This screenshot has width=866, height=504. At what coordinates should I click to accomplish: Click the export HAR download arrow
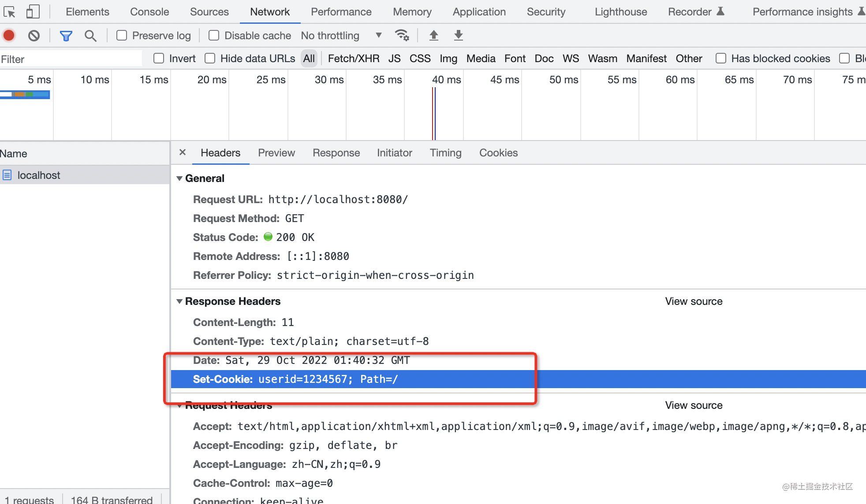[x=459, y=35]
